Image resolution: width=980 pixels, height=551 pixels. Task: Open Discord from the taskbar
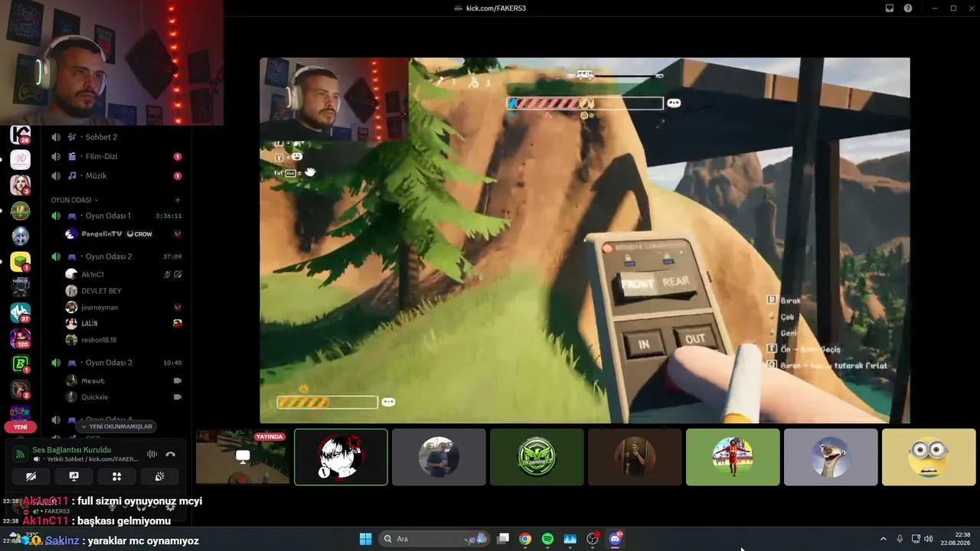coord(615,539)
